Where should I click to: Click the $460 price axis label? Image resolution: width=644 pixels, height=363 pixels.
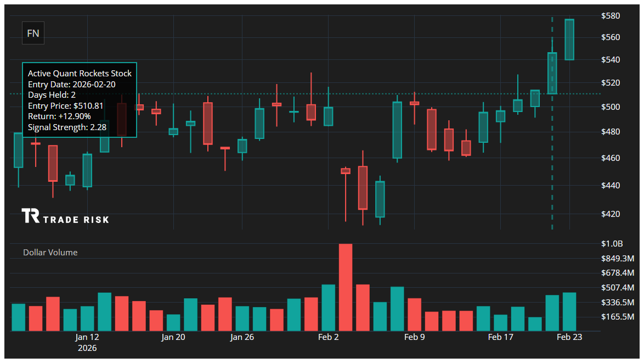point(611,158)
